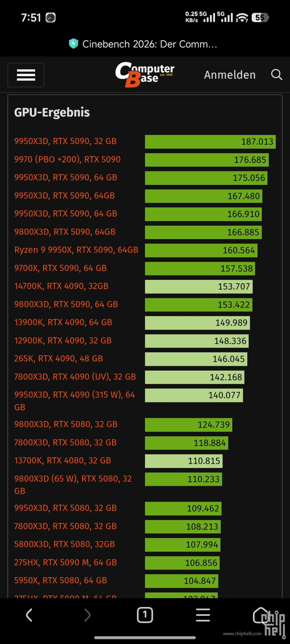Select the Ryzen 9 9950X RTX 5090 entry
290x644 pixels.
click(x=76, y=250)
